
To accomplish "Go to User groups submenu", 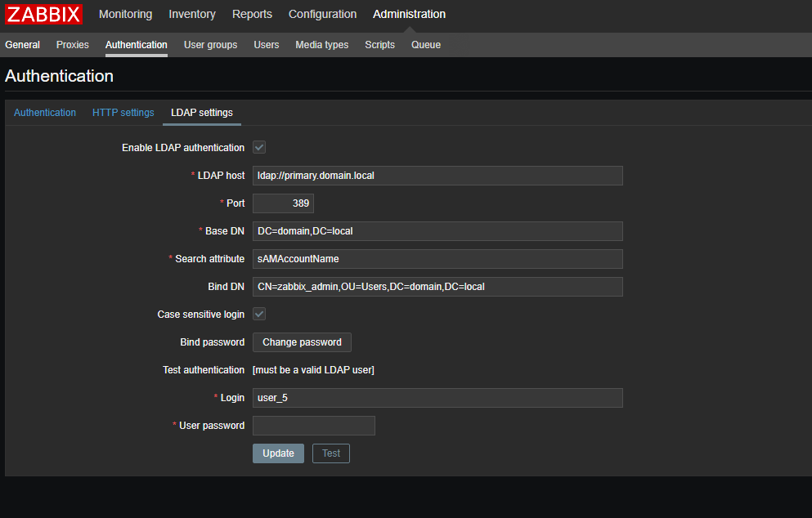I will click(x=210, y=45).
